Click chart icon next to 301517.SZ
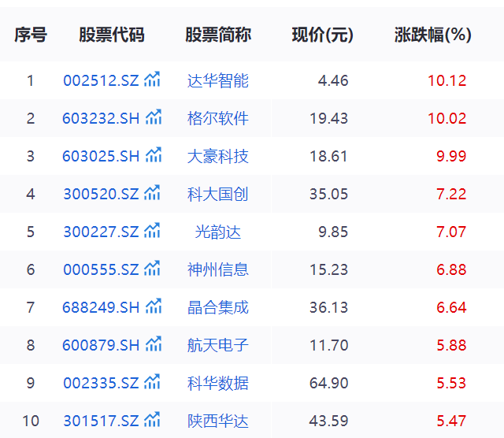This screenshot has height=438, width=504. pos(153,420)
